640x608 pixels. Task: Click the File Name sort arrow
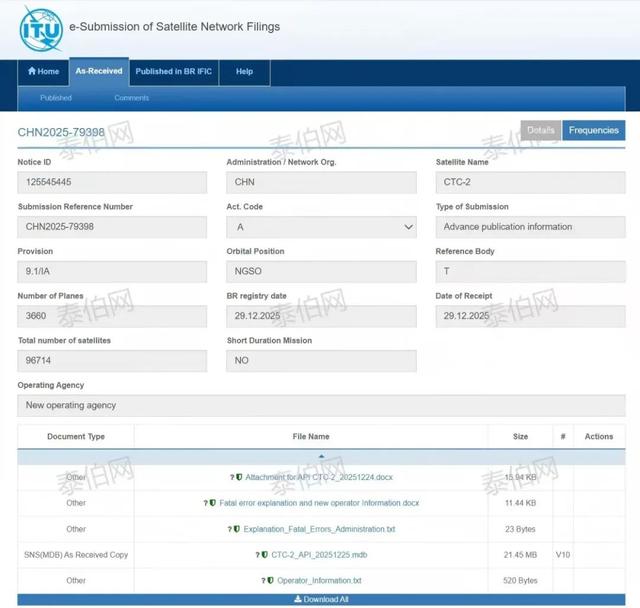[321, 456]
